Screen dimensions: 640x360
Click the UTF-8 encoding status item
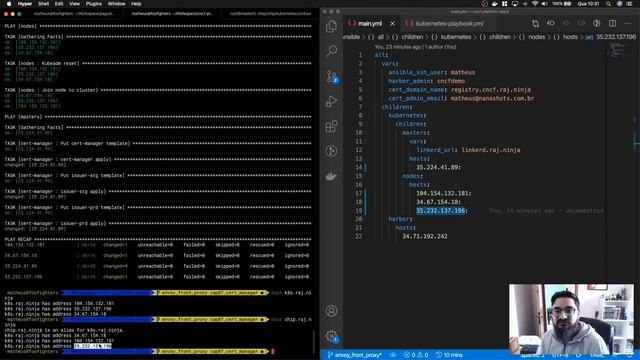(560, 356)
